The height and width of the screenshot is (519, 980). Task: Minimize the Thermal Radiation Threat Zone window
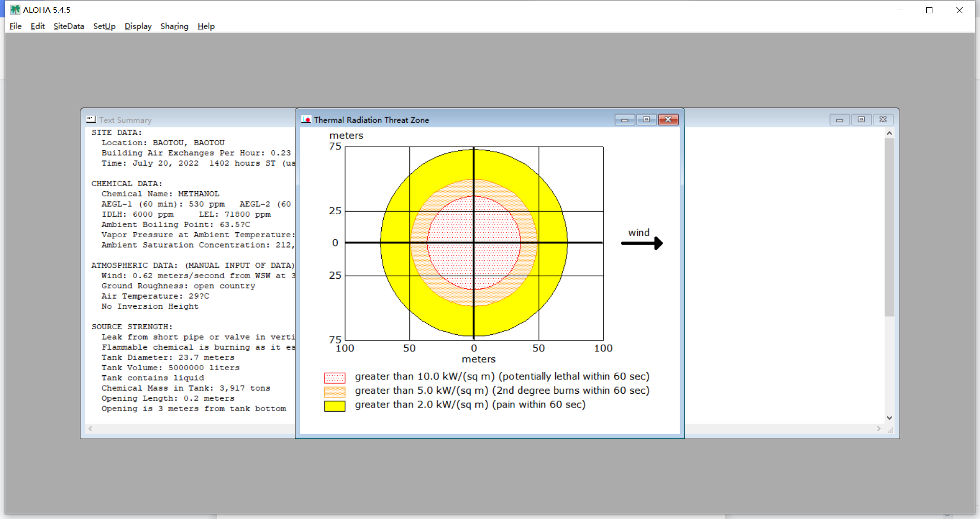pos(625,120)
